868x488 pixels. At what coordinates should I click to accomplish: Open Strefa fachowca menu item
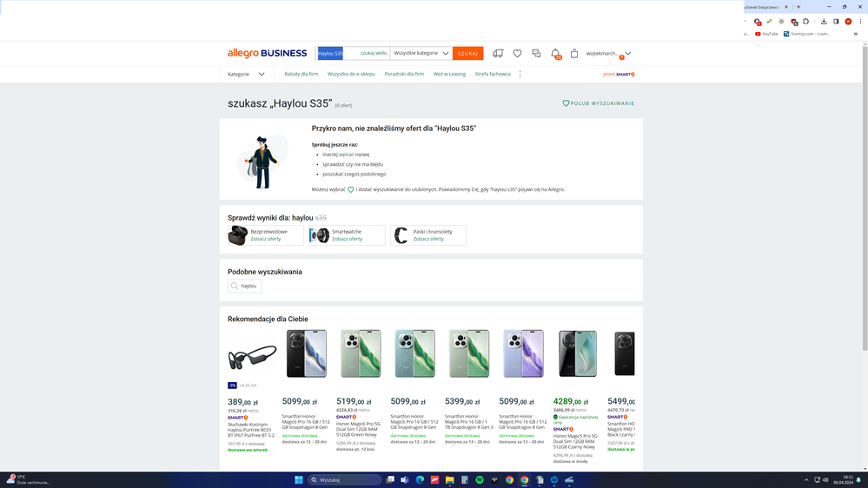[x=493, y=74]
